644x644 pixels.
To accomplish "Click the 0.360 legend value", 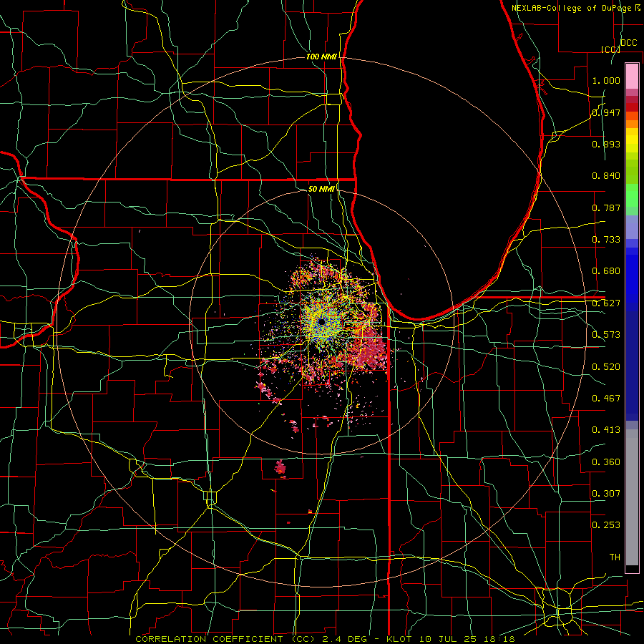I will [606, 462].
